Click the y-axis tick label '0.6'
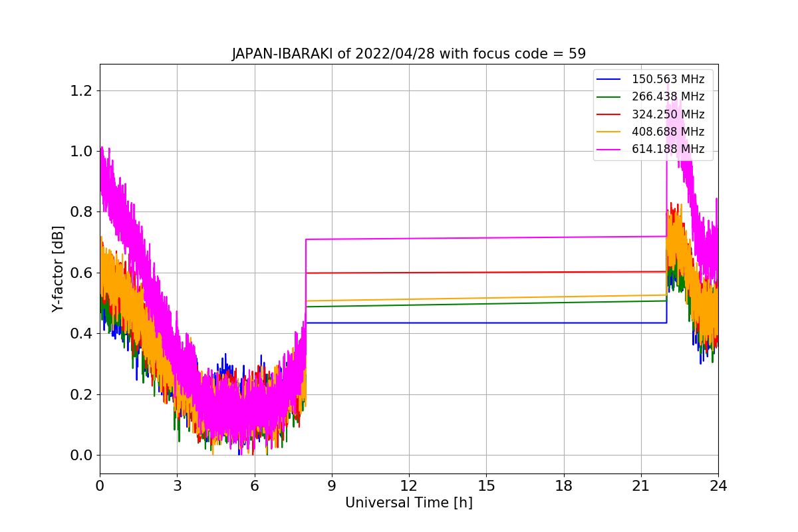The height and width of the screenshot is (532, 798). click(81, 273)
